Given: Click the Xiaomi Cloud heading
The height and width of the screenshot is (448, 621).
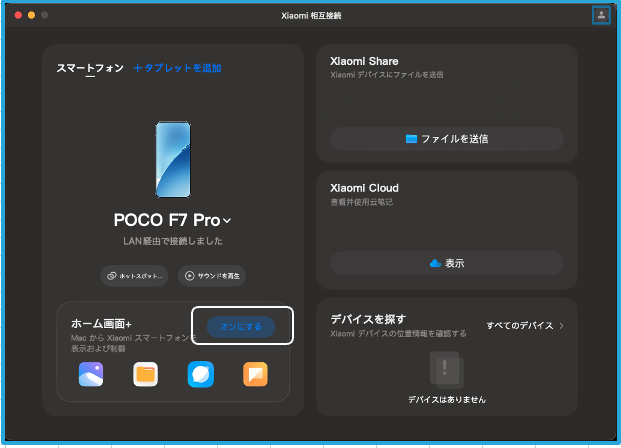Looking at the screenshot, I should (x=364, y=188).
